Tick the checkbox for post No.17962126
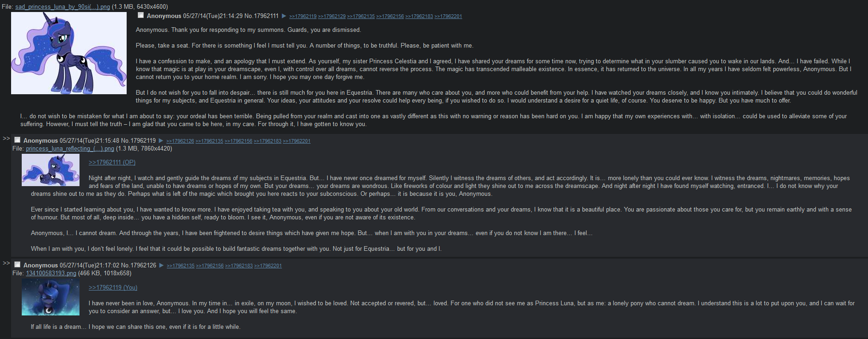 pos(17,265)
